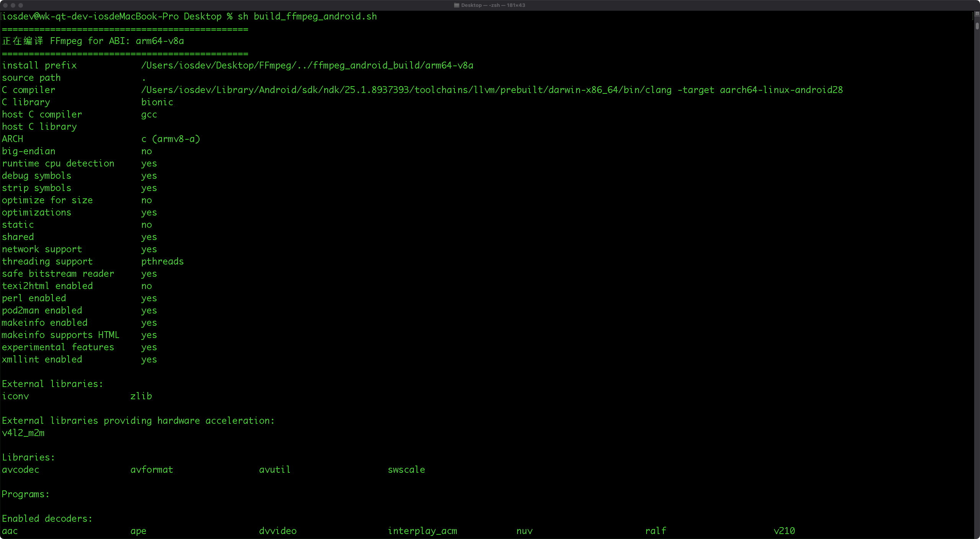
Task: Click the 'ralf' decoder entry
Action: pyautogui.click(x=656, y=531)
